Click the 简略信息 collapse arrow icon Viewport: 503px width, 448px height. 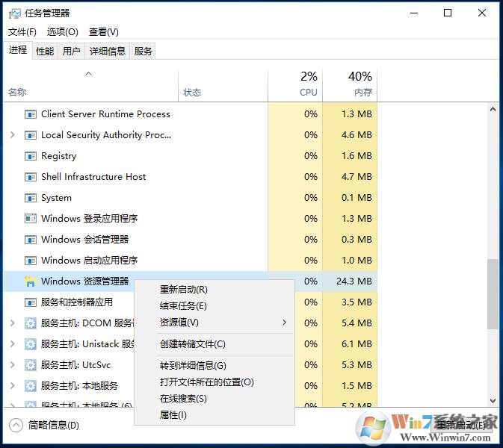[x=16, y=426]
